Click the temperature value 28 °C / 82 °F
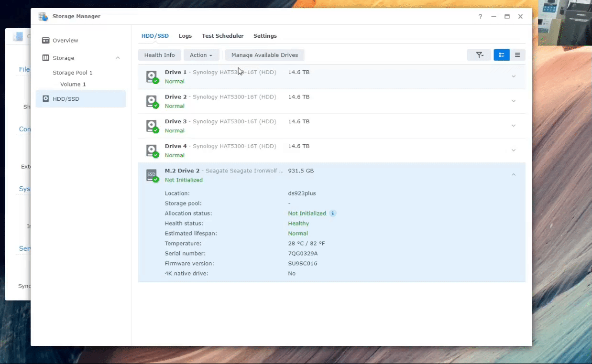This screenshot has width=592, height=364. 307,244
